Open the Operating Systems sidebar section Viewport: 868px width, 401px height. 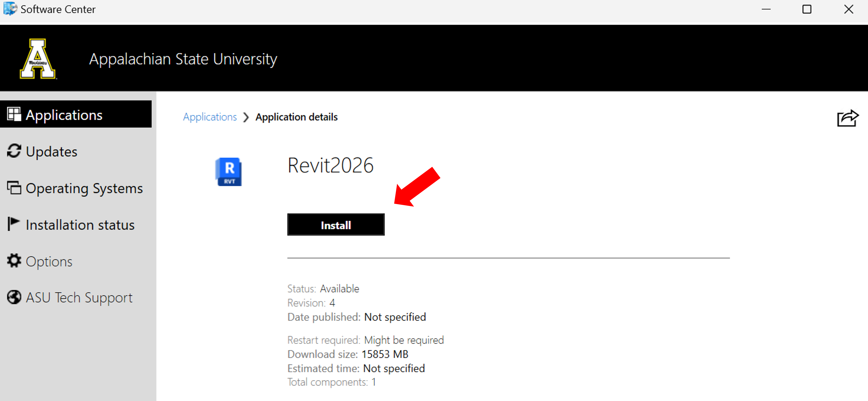(75, 188)
